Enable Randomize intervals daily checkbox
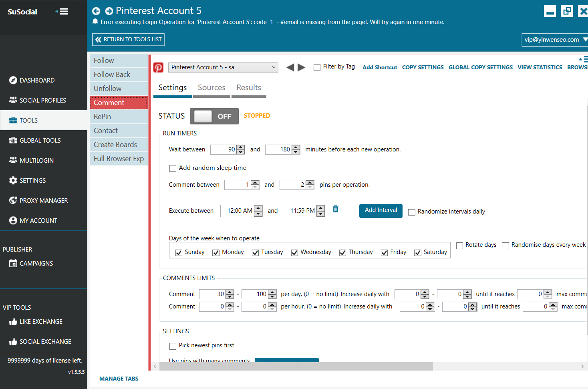 (x=412, y=212)
